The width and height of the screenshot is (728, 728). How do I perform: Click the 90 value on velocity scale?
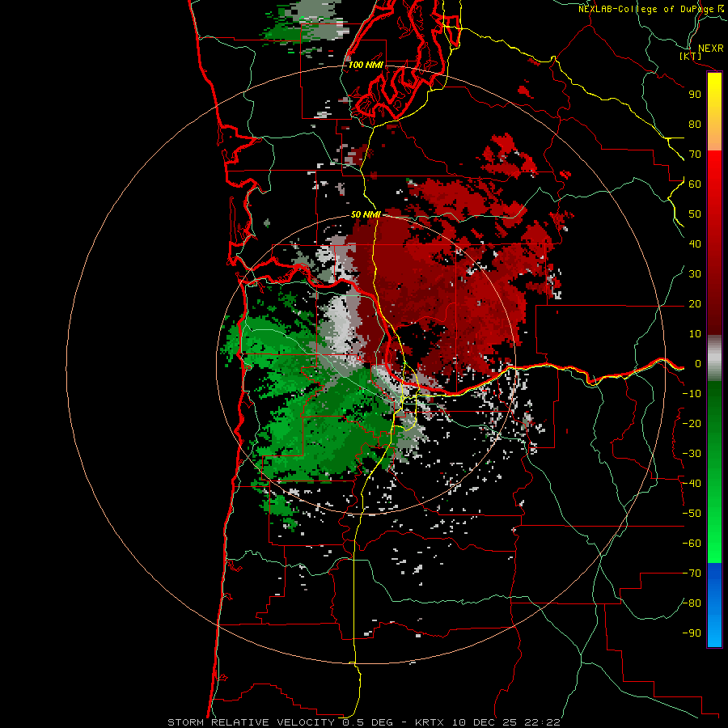[x=695, y=95]
